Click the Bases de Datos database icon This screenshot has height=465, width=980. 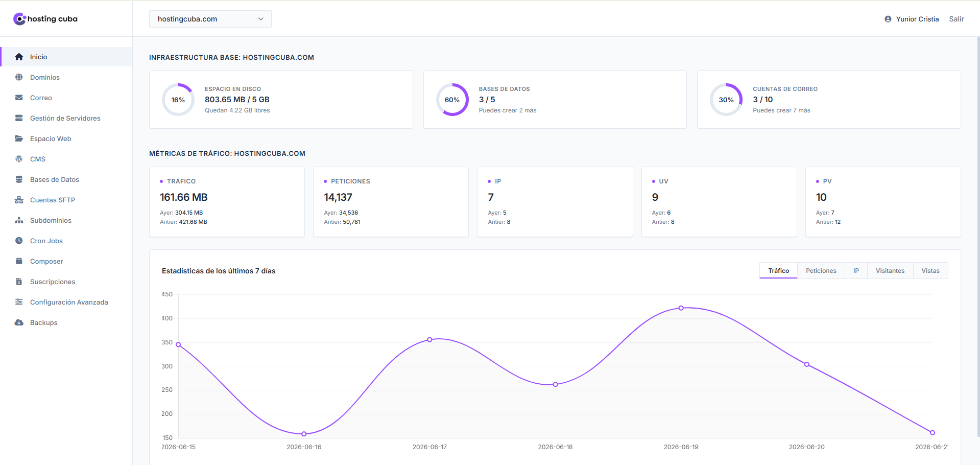(x=19, y=179)
